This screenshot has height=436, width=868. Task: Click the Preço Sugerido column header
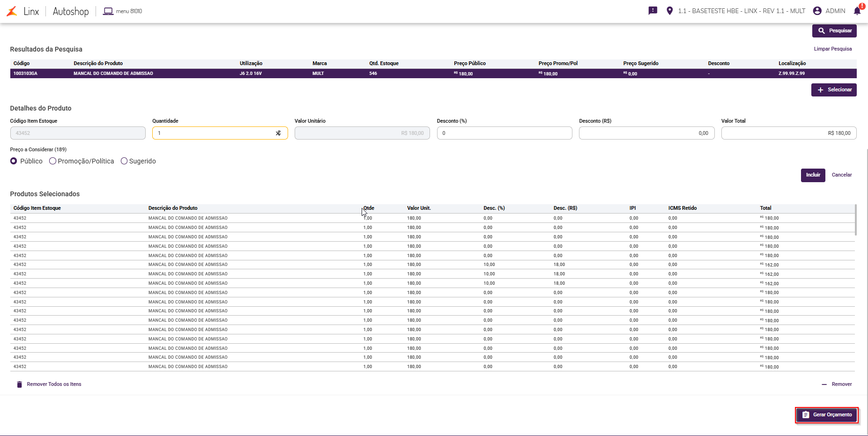point(641,64)
